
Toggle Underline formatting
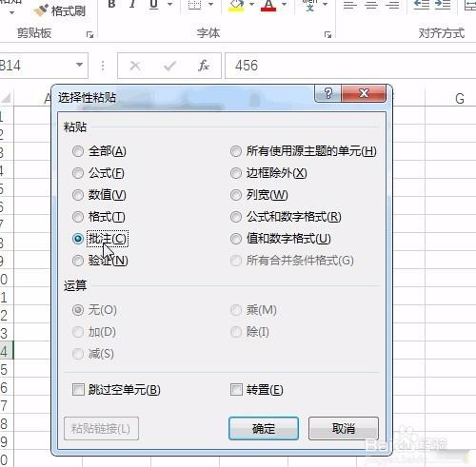(x=154, y=5)
